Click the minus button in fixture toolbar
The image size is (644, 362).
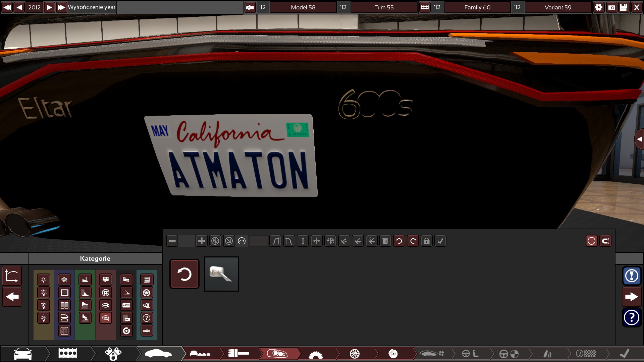point(172,241)
